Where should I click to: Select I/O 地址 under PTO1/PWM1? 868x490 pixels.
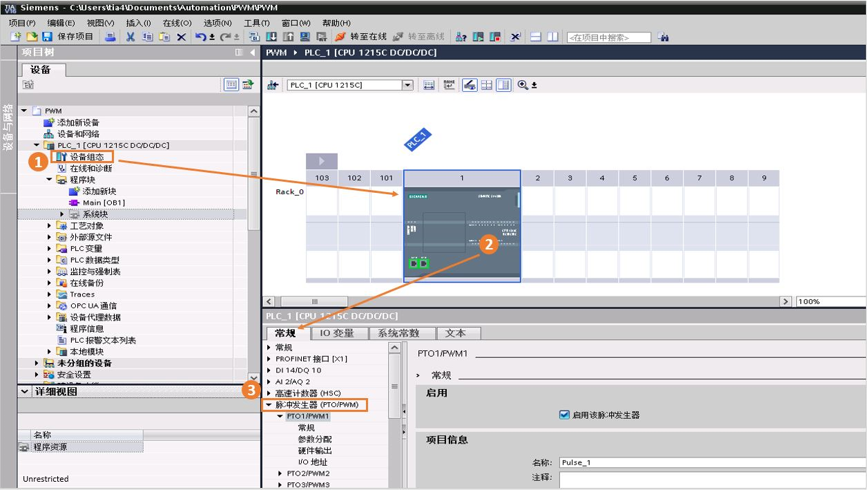[x=313, y=462]
